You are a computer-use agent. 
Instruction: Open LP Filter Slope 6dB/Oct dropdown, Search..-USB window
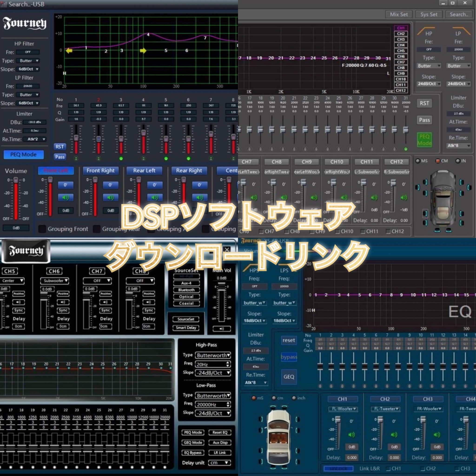point(28,103)
